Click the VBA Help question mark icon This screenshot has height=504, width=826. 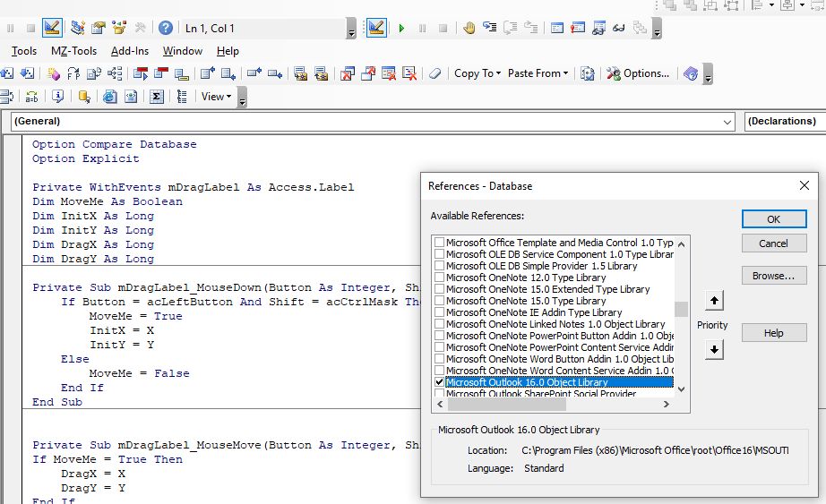coord(165,29)
